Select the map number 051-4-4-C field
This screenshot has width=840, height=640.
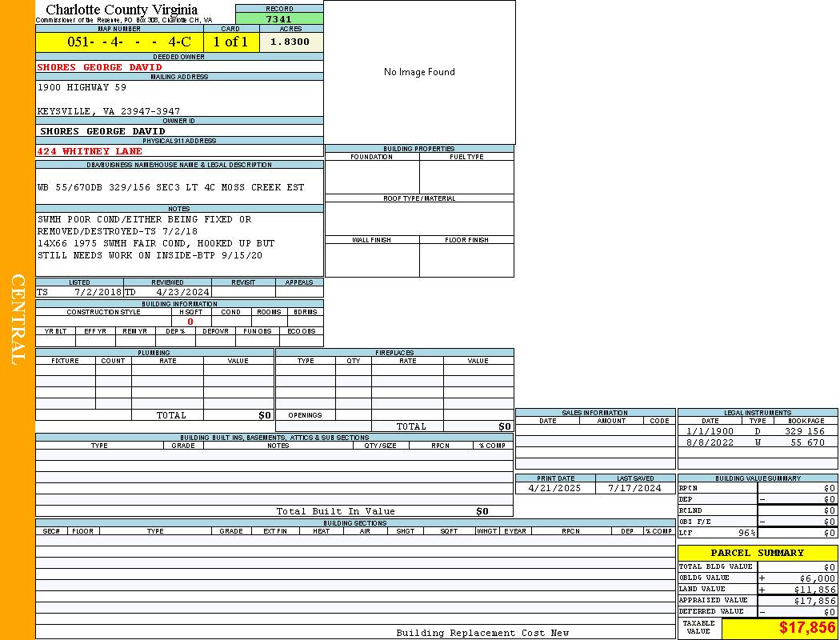(118, 42)
